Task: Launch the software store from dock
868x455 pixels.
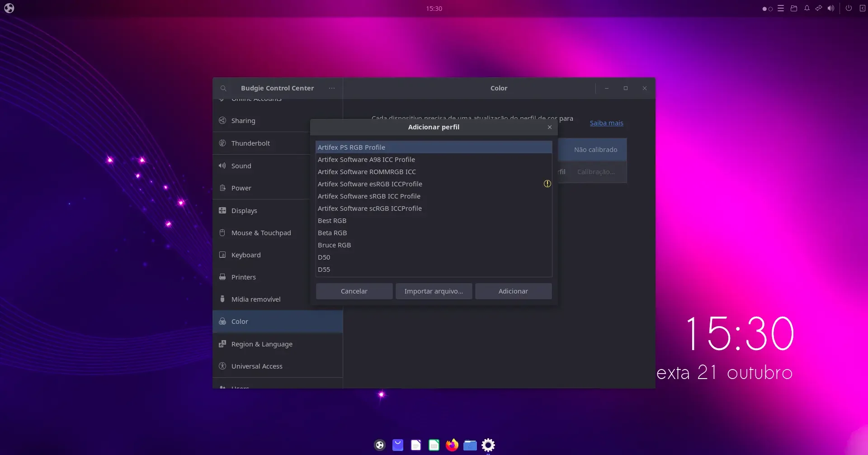Action: point(398,445)
